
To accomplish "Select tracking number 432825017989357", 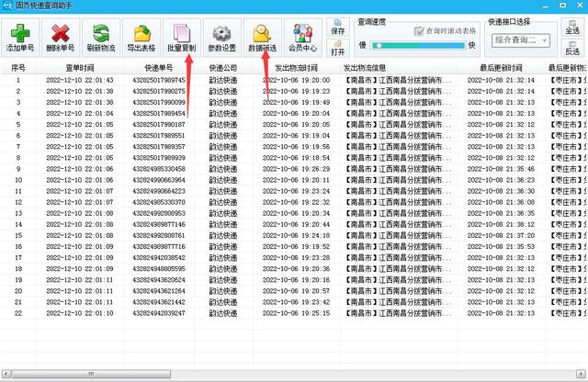I will point(159,147).
